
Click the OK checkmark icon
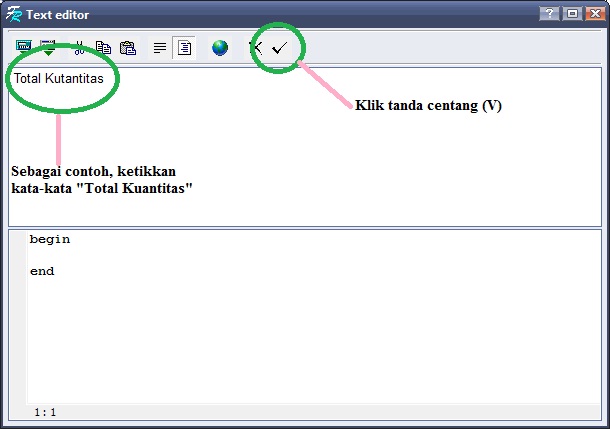point(280,48)
